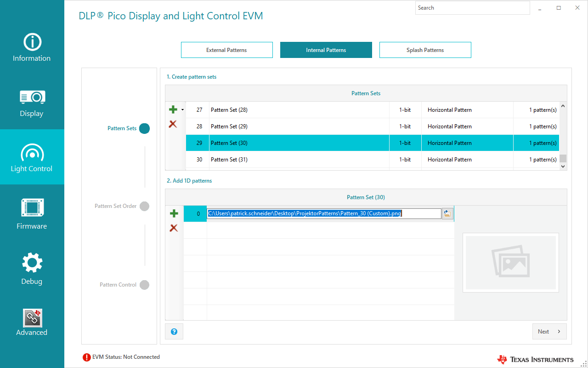The width and height of the screenshot is (588, 368).
Task: Click index 27 cell in Pattern Sets
Action: pyautogui.click(x=198, y=110)
